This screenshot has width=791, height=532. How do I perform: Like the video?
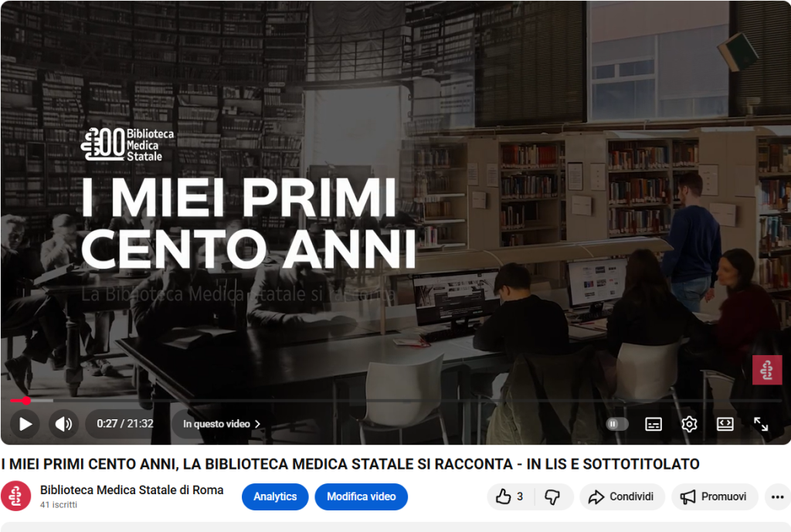tap(510, 496)
